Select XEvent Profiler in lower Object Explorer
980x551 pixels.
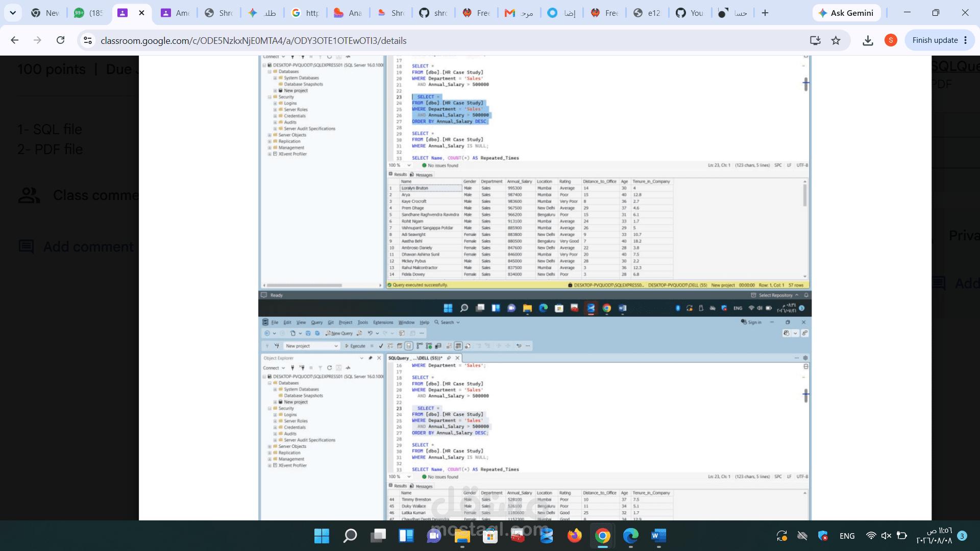292,465
